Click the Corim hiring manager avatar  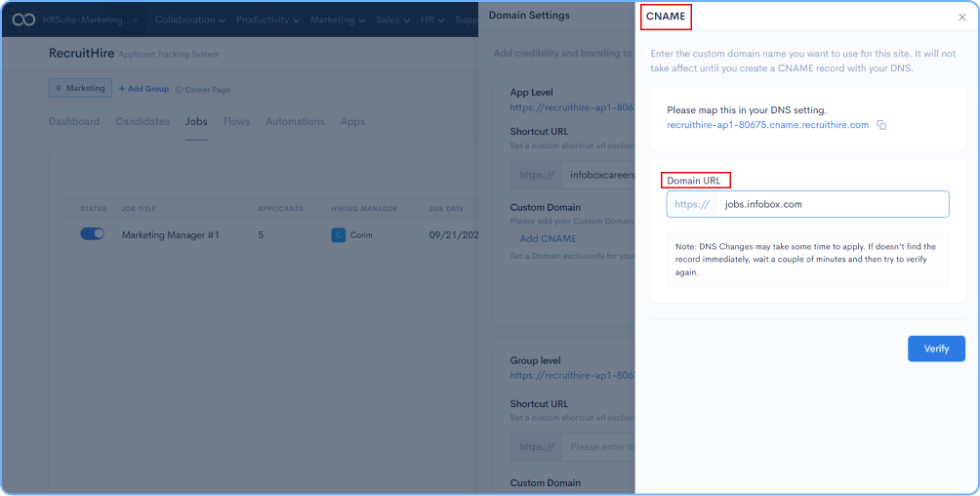pos(339,235)
